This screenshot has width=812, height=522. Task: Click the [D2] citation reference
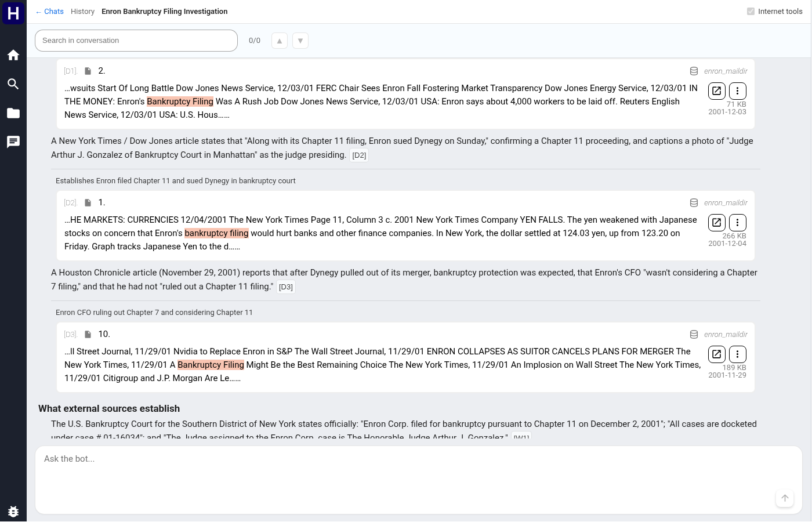(359, 155)
